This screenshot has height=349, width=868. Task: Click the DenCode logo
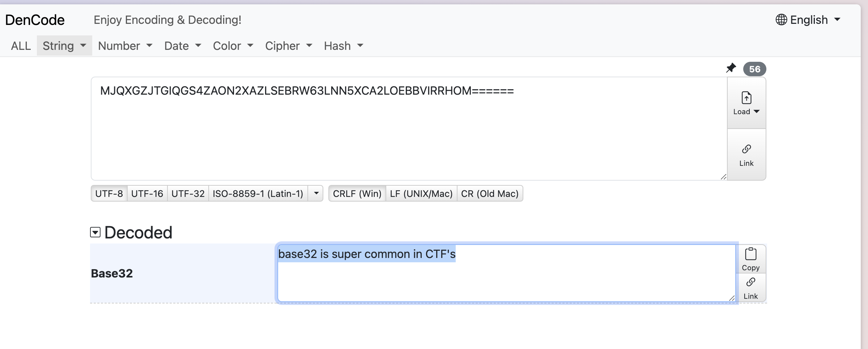pos(35,20)
